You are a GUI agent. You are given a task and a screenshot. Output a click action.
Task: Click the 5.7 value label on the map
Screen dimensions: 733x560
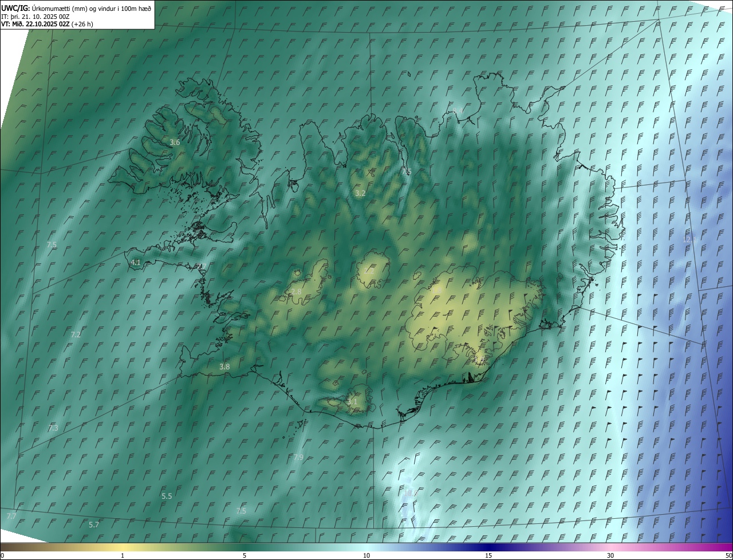(94, 524)
